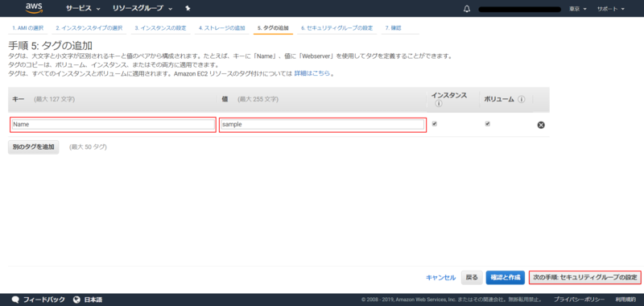Click 次の手順: セキュリティグループの設定 button

[x=585, y=278]
